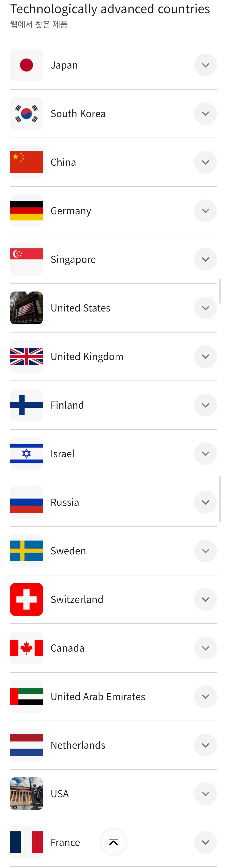Viewport: 227px width, 868px height.
Task: Expand the Japan entry chevron
Action: (x=205, y=65)
